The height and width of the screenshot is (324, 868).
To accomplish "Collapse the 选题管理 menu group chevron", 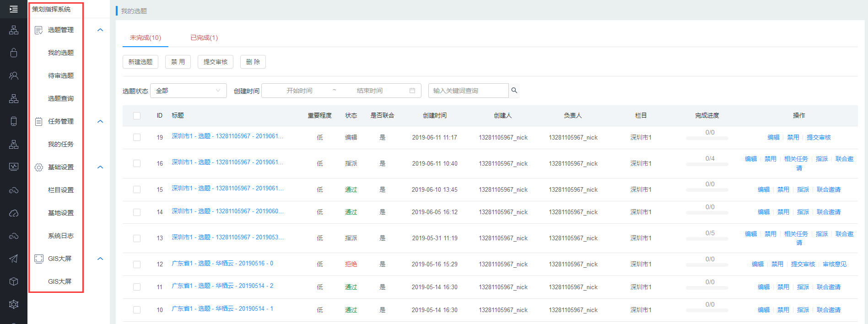I will tap(100, 30).
